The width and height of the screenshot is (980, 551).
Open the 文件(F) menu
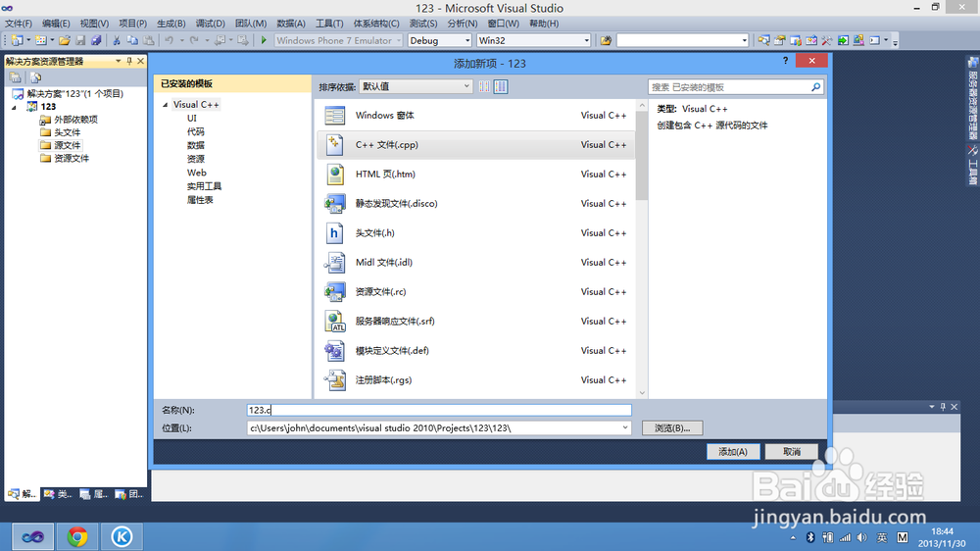point(18,24)
